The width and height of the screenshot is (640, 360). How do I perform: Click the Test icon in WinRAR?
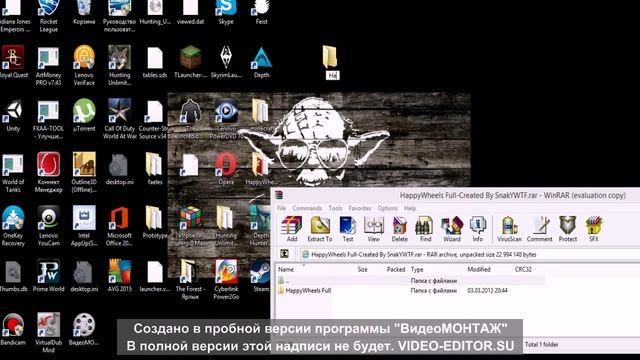347,229
